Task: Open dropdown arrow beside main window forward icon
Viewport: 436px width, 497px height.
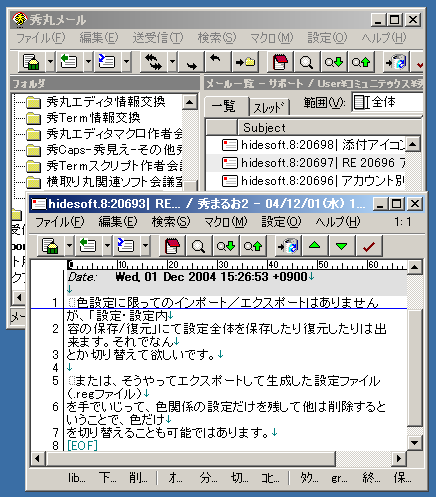Action: (x=126, y=62)
